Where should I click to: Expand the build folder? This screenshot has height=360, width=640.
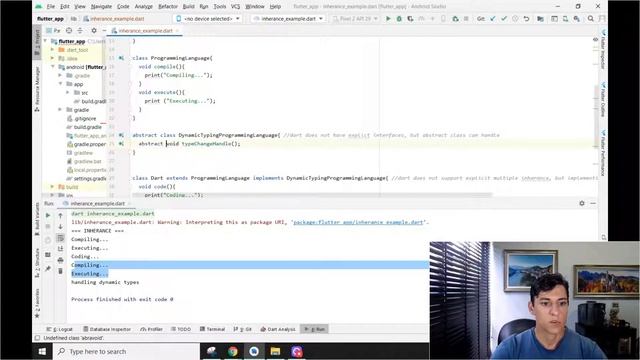(x=52, y=187)
